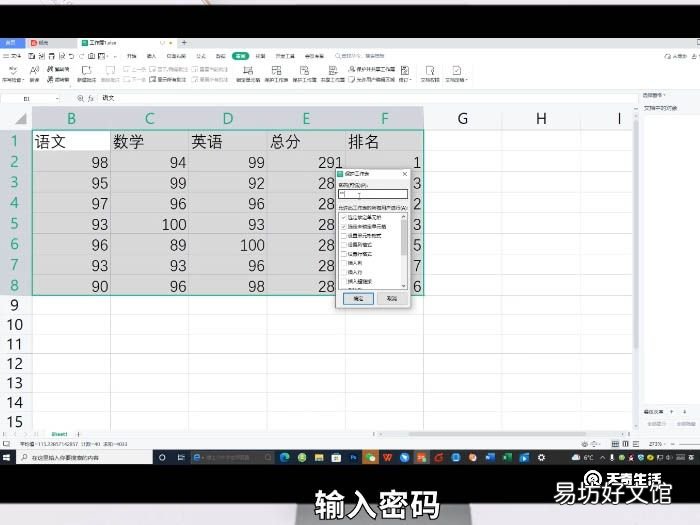
Task: Click the confirm button in protect dialog
Action: coord(358,299)
